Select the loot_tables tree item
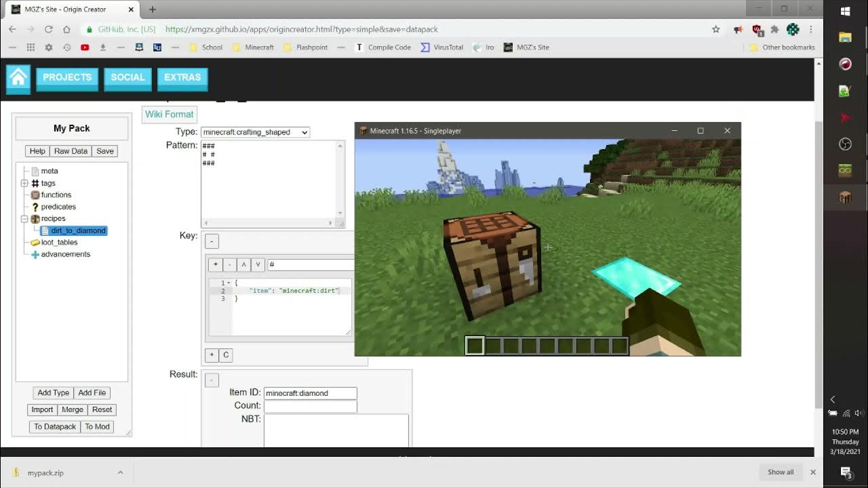The image size is (868, 488). coord(59,242)
